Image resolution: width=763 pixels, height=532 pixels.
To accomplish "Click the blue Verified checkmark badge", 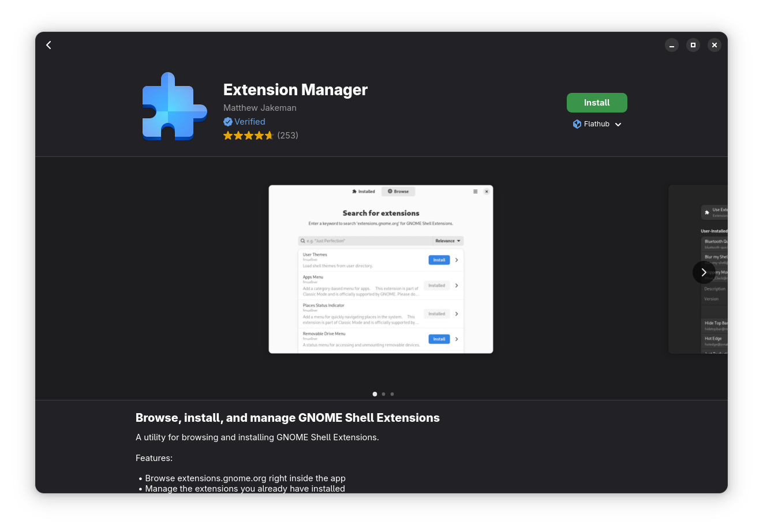I will (x=228, y=122).
